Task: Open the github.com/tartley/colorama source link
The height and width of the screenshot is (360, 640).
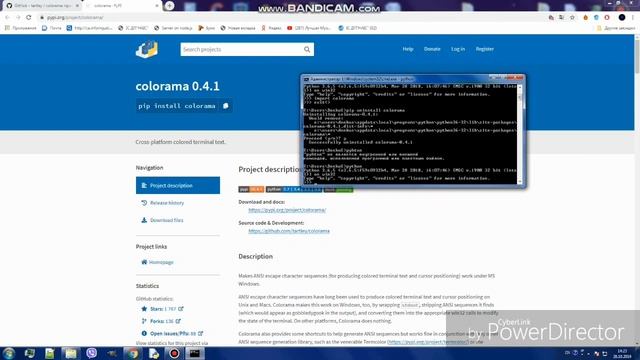Action: pyautogui.click(x=289, y=231)
